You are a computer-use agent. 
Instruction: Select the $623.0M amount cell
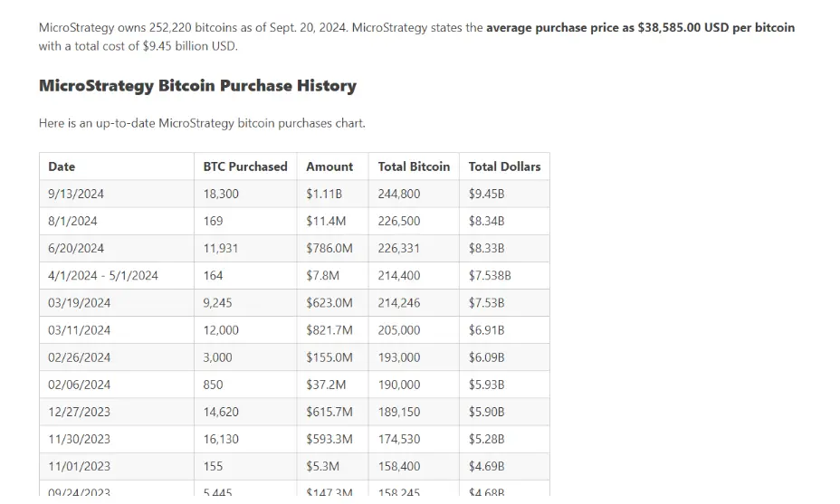point(329,302)
